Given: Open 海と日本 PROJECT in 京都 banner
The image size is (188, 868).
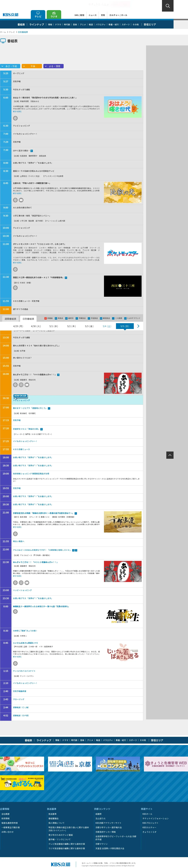Looking at the screenshot, I should click(x=70, y=764).
